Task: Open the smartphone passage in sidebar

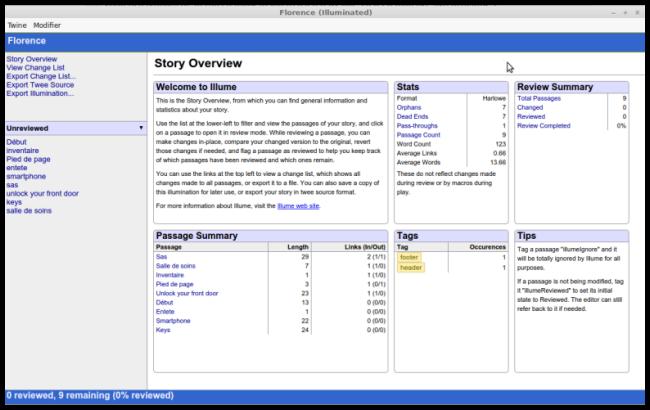Action: coord(26,176)
